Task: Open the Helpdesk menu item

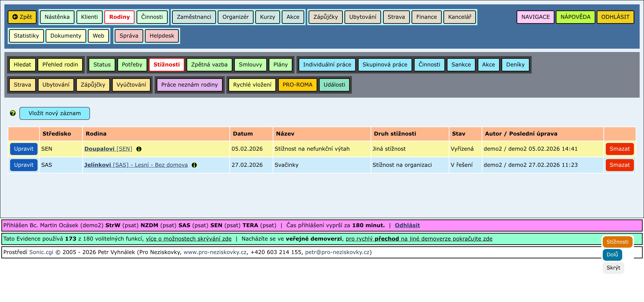Action: click(x=162, y=36)
